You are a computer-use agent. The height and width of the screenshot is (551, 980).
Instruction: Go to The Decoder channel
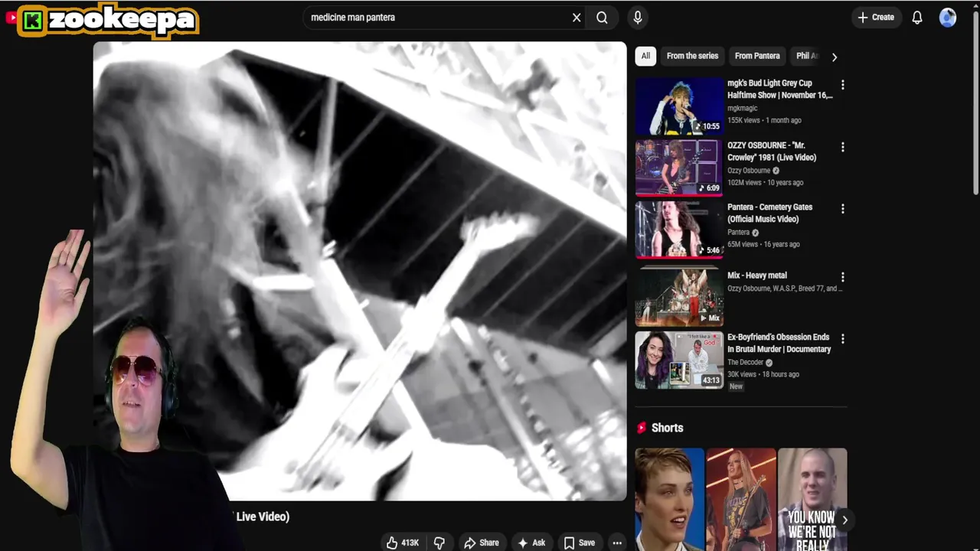(745, 363)
